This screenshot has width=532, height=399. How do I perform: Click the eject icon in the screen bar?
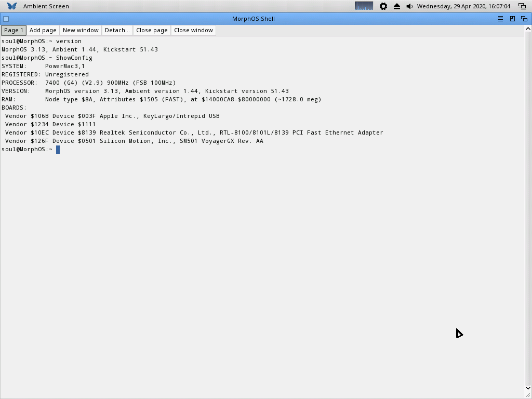(396, 6)
